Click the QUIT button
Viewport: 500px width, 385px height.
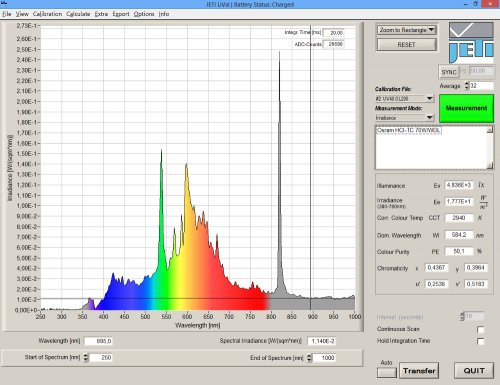pos(474,371)
